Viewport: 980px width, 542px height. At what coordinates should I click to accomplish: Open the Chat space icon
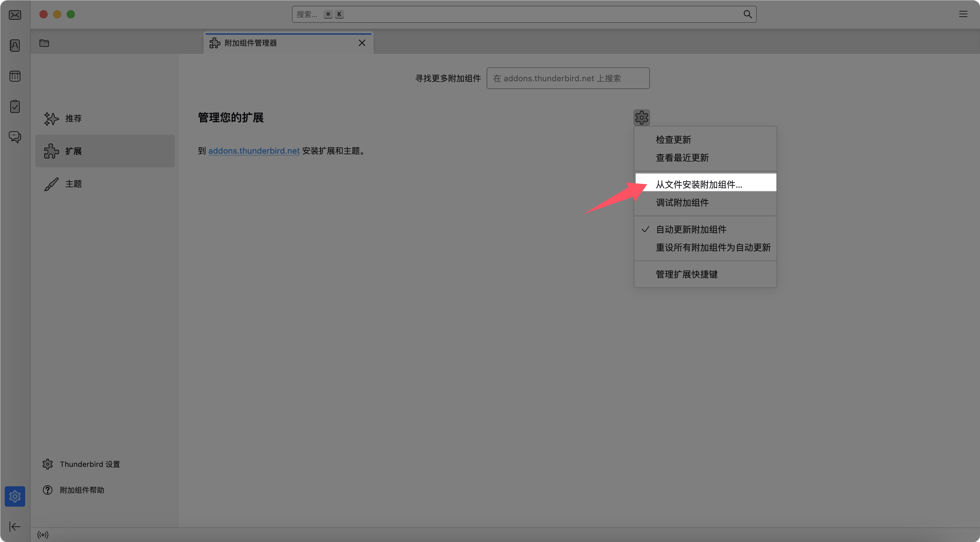coord(15,137)
